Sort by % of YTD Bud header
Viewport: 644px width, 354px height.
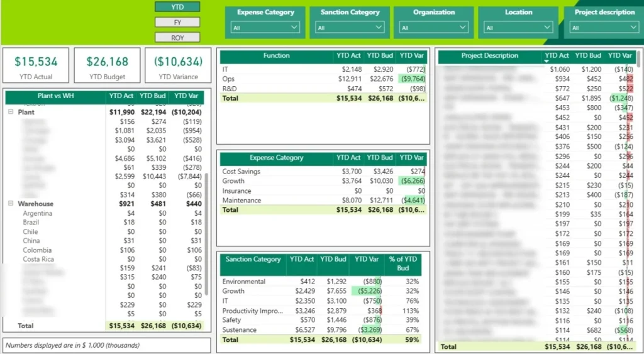403,263
